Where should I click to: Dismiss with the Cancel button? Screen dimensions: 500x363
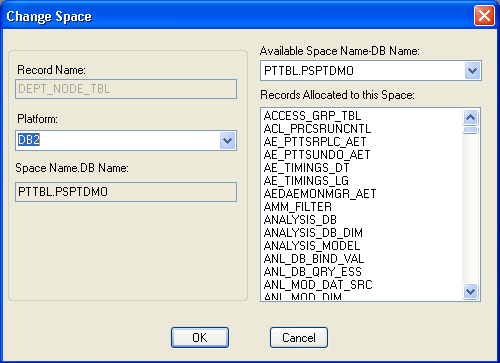point(299,337)
